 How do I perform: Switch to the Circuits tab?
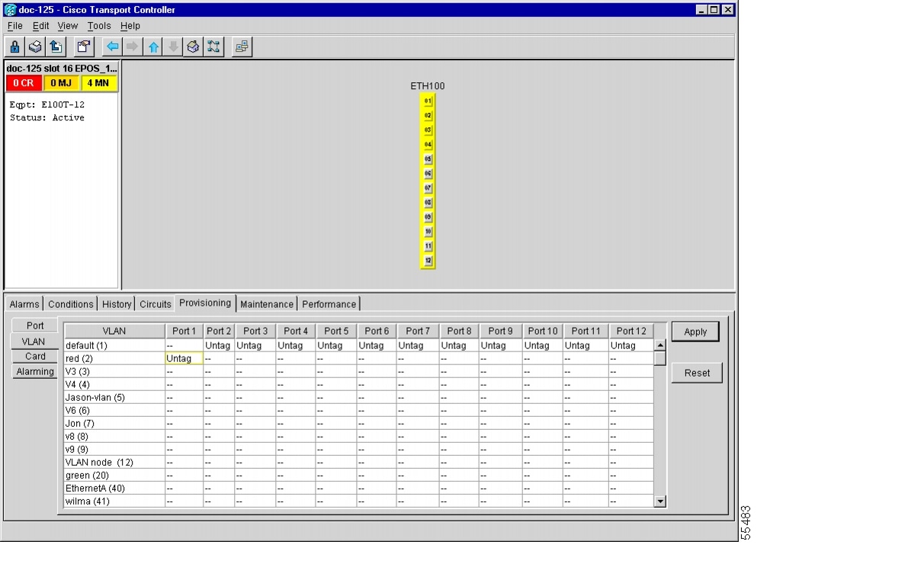tap(156, 304)
